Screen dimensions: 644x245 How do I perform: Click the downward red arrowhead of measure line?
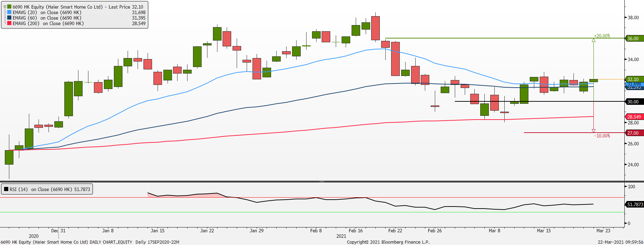(x=593, y=131)
